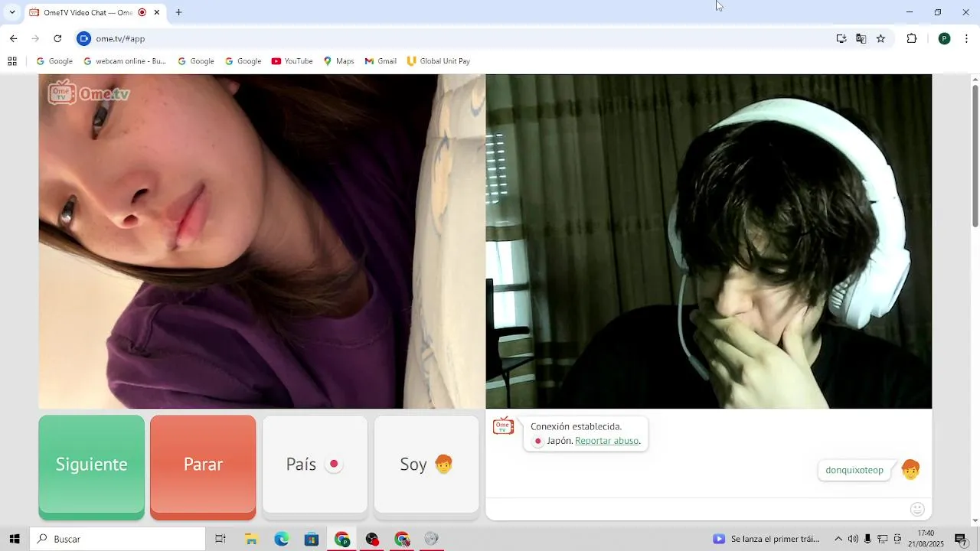Image resolution: width=980 pixels, height=551 pixels.
Task: Open the emoji picker in chat
Action: pos(917,509)
